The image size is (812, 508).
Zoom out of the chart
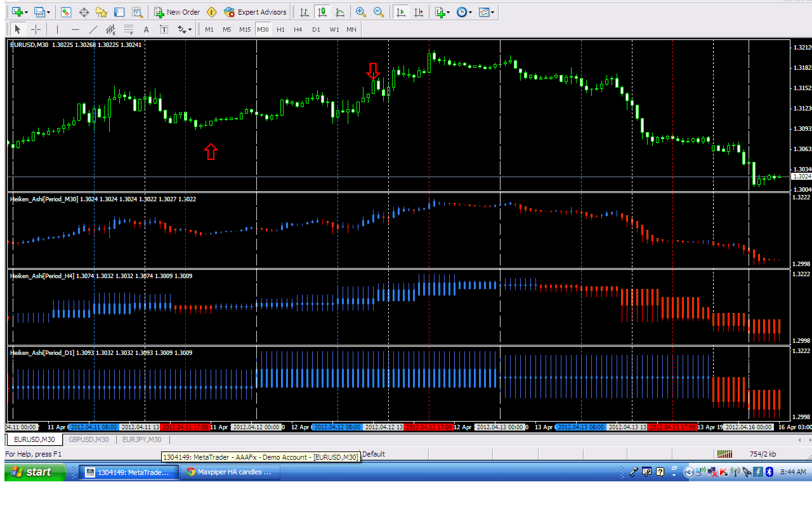click(379, 12)
